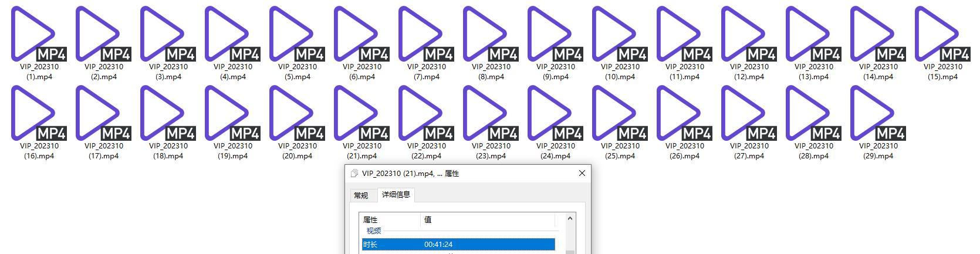980x254 pixels.
Task: Click the 属性 column header
Action: tap(390, 219)
